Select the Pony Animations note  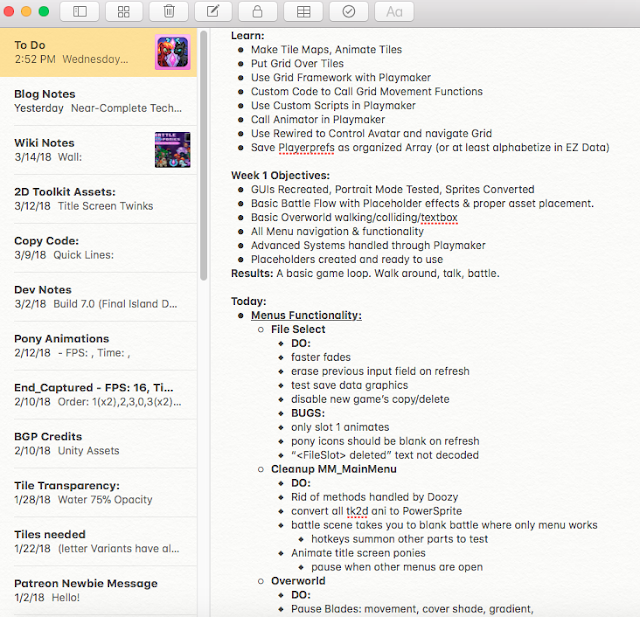tap(98, 346)
